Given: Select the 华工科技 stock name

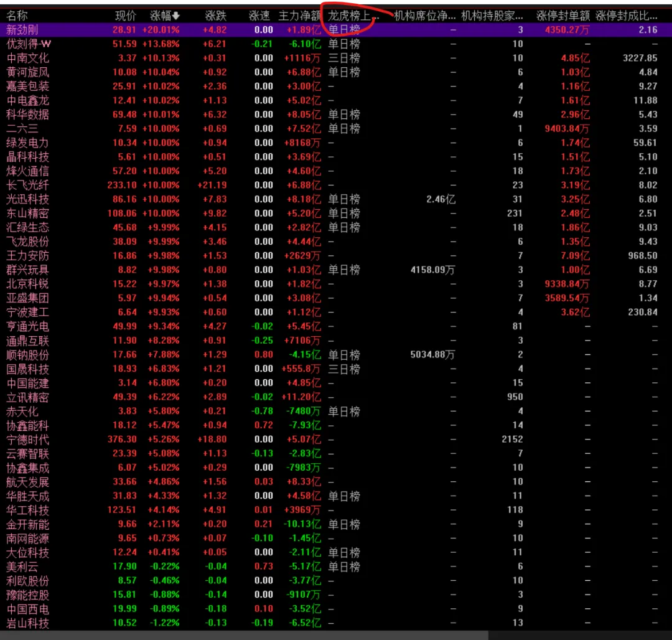Looking at the screenshot, I should (x=28, y=510).
